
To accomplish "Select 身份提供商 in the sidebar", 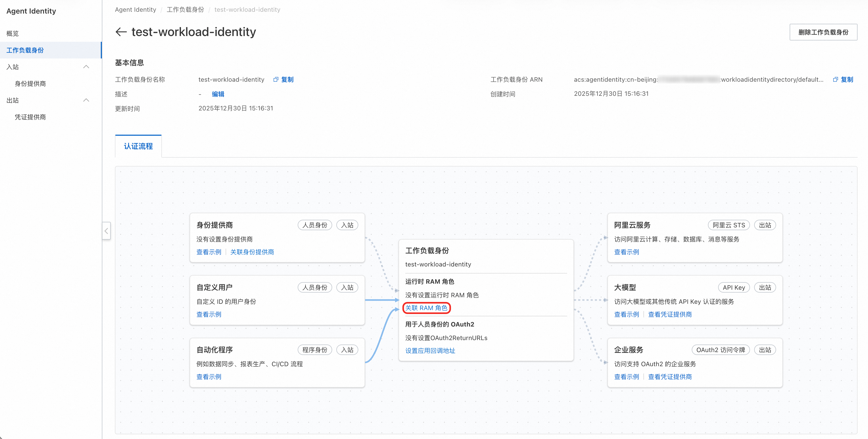I will [x=30, y=84].
